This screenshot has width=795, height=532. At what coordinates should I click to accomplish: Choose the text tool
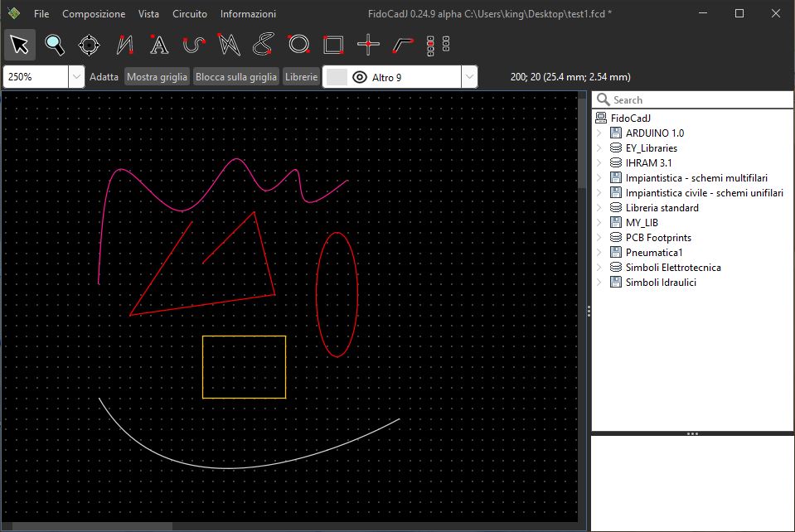pos(159,45)
